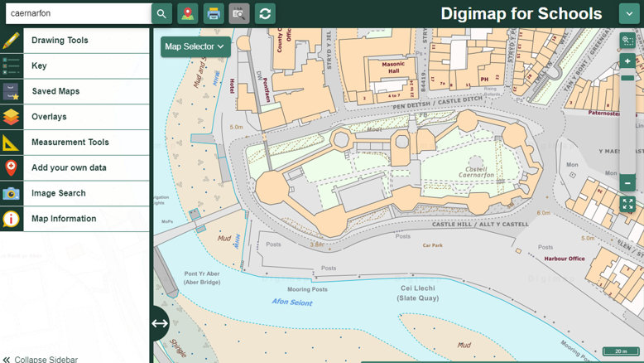Open the Saved Maps panel
This screenshot has width=644, height=363.
(x=86, y=91)
